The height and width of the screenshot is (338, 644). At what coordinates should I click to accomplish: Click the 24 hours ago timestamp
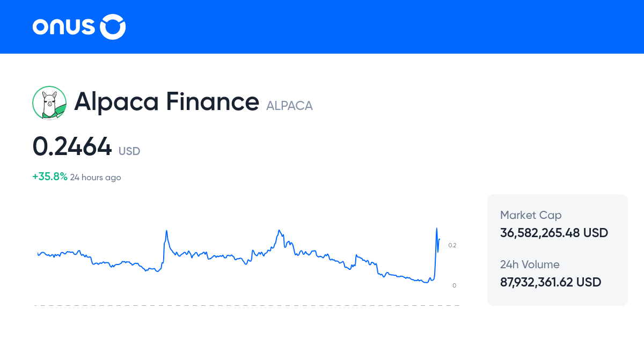pyautogui.click(x=96, y=177)
